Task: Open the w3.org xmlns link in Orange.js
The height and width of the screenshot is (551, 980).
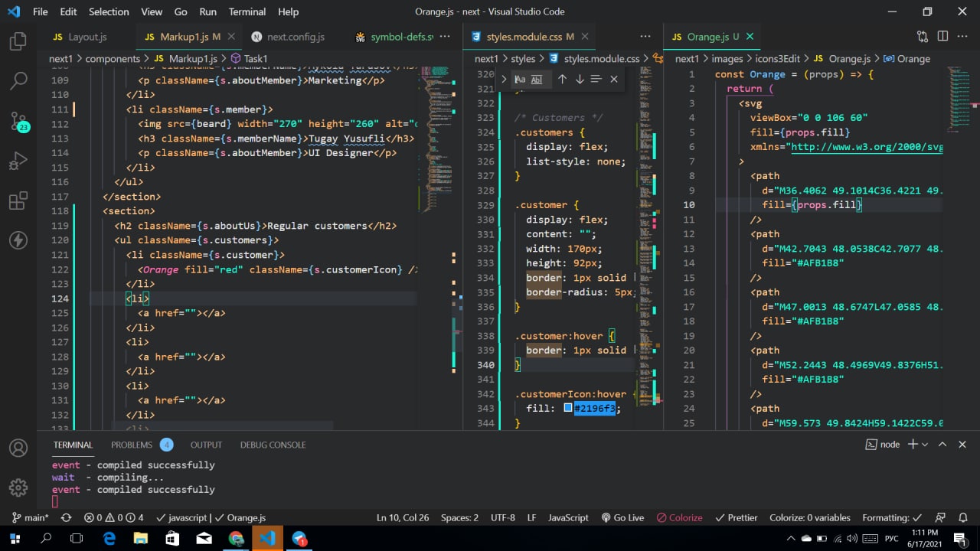Action: pos(867,146)
